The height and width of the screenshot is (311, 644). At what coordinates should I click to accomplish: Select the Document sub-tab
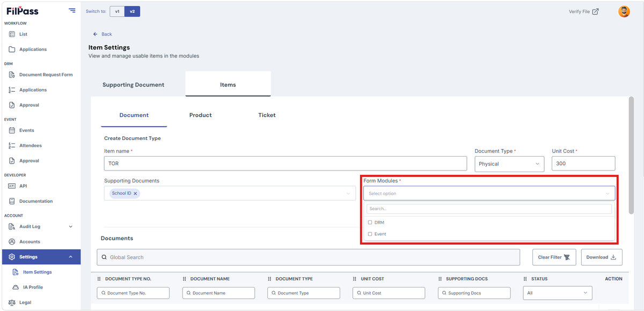134,115
